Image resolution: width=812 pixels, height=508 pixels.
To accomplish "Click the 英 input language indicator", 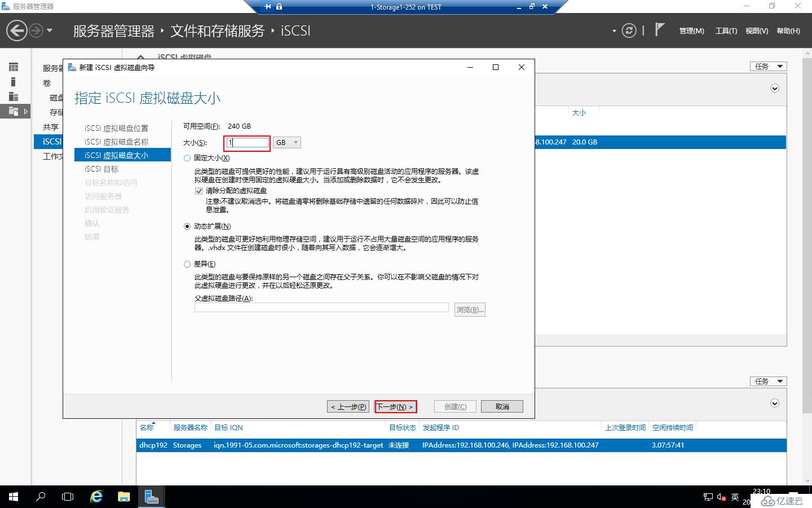I will (735, 497).
